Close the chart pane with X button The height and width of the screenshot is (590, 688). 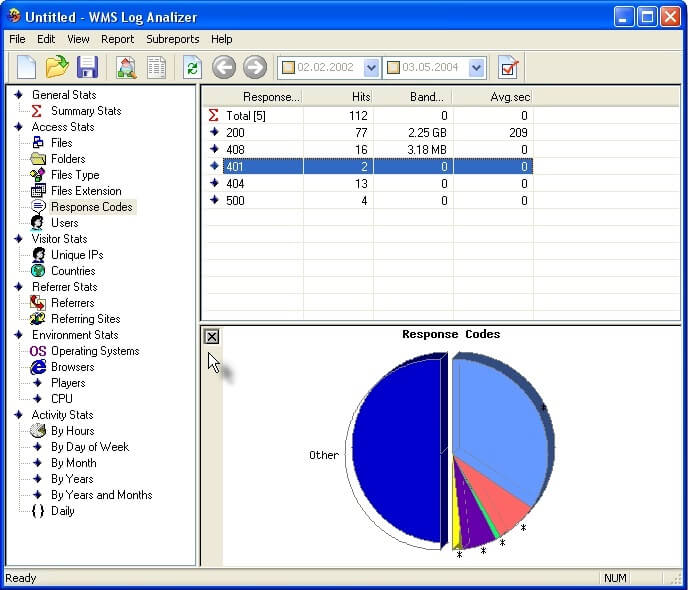212,337
